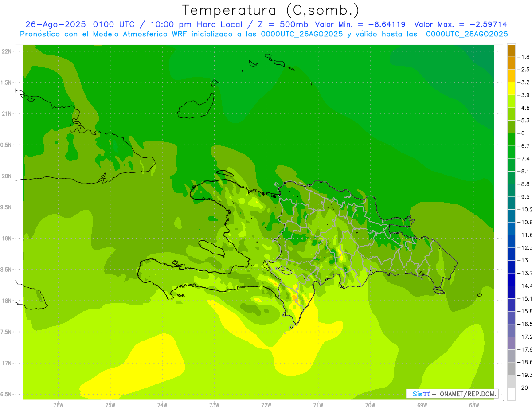Click the "0000UTC_28AGO2025" valid-until timestamp
The height and width of the screenshot is (411, 532).
[x=467, y=34]
